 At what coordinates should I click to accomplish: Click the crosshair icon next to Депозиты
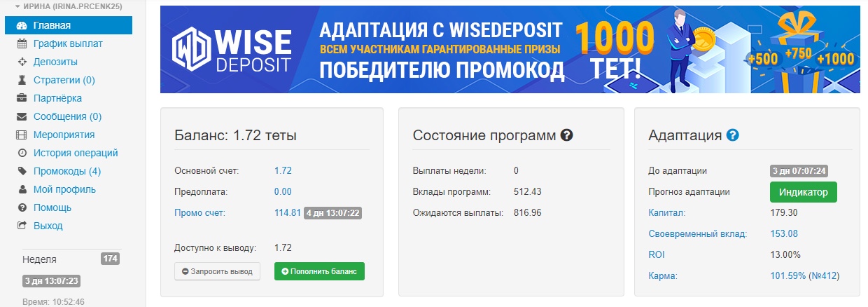pyautogui.click(x=22, y=62)
